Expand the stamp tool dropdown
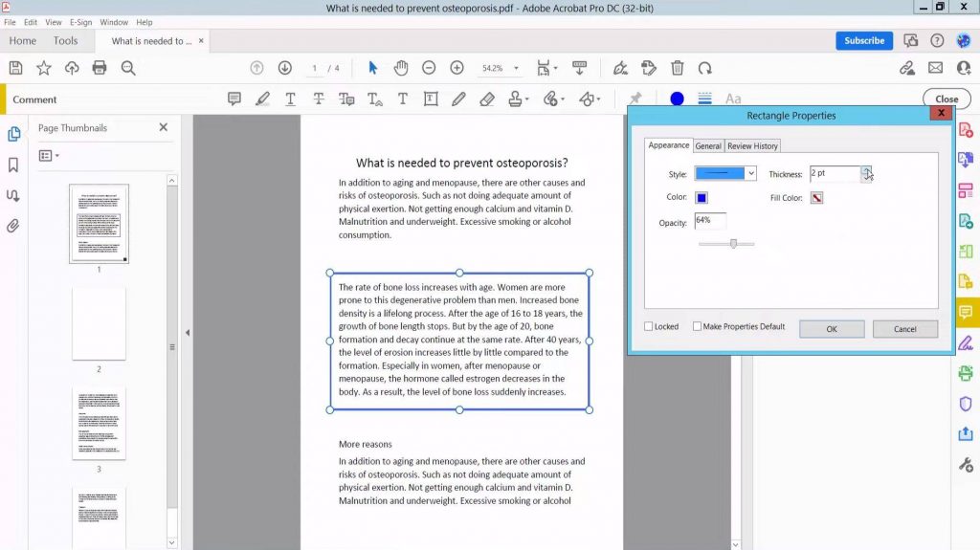The height and width of the screenshot is (550, 980). tap(527, 99)
